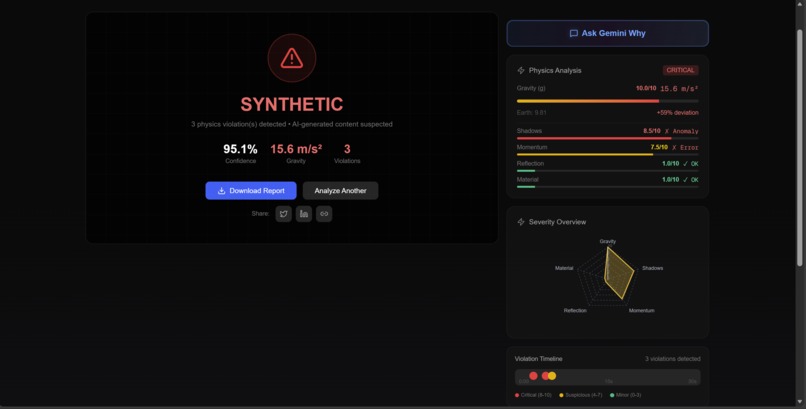Click the CRITICAL badge

coord(680,70)
